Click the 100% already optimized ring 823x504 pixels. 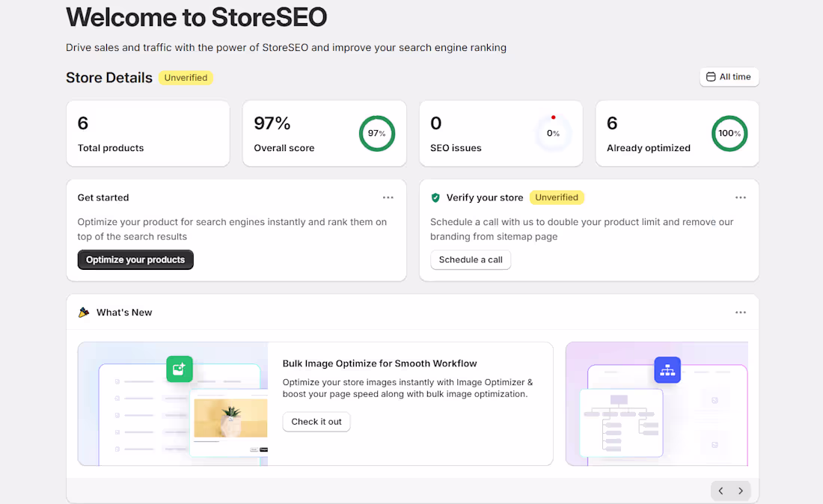(729, 133)
